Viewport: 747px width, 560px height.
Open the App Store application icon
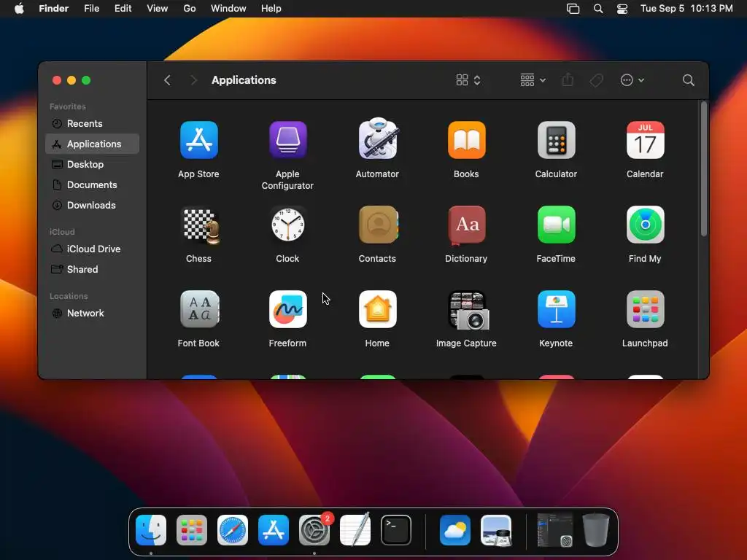(x=198, y=140)
